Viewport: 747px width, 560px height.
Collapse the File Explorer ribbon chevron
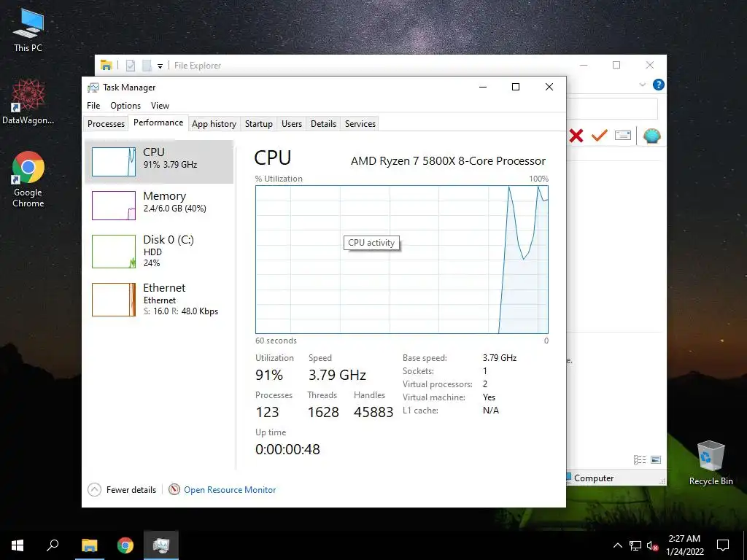point(642,85)
